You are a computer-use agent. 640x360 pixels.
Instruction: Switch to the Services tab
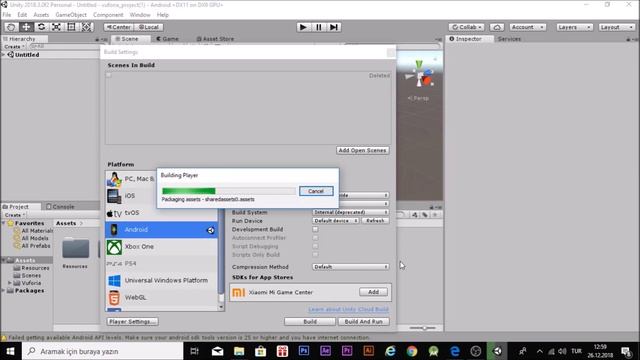509,39
